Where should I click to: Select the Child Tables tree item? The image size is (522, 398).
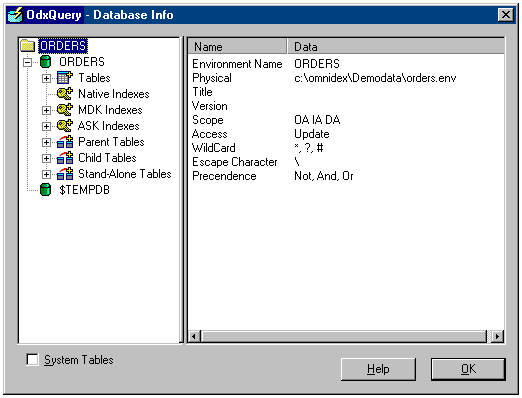click(107, 158)
